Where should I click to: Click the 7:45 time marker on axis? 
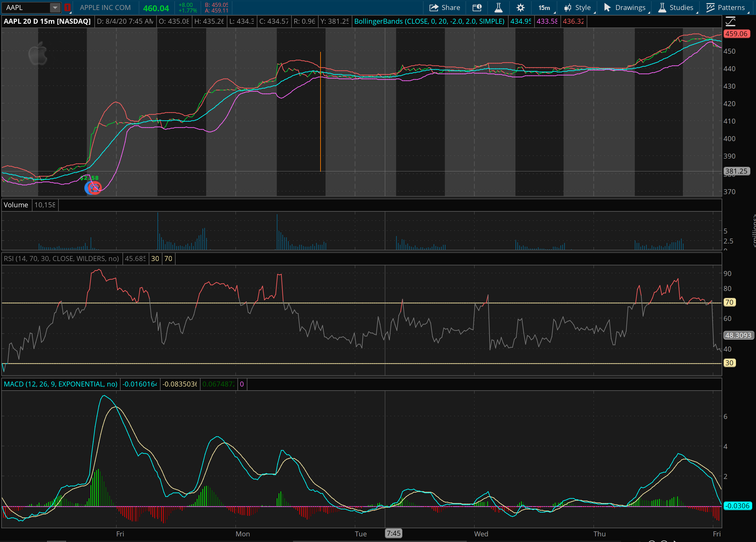click(x=393, y=533)
